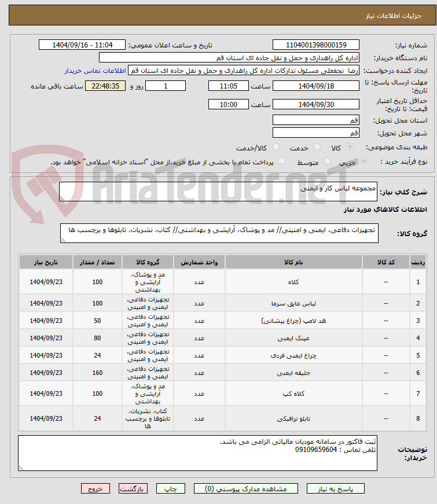Select the خدمت radio button
The width and height of the screenshot is (437, 504).
[x=317, y=147]
